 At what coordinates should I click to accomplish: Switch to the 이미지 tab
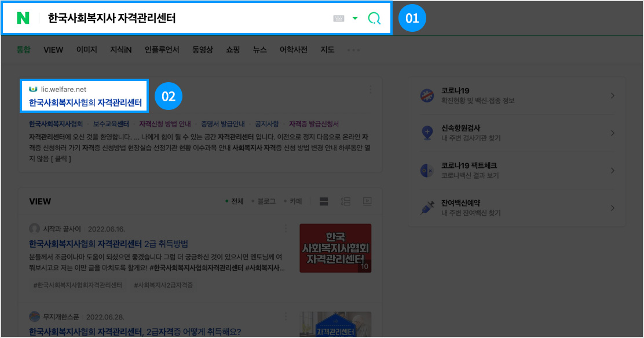[86, 50]
